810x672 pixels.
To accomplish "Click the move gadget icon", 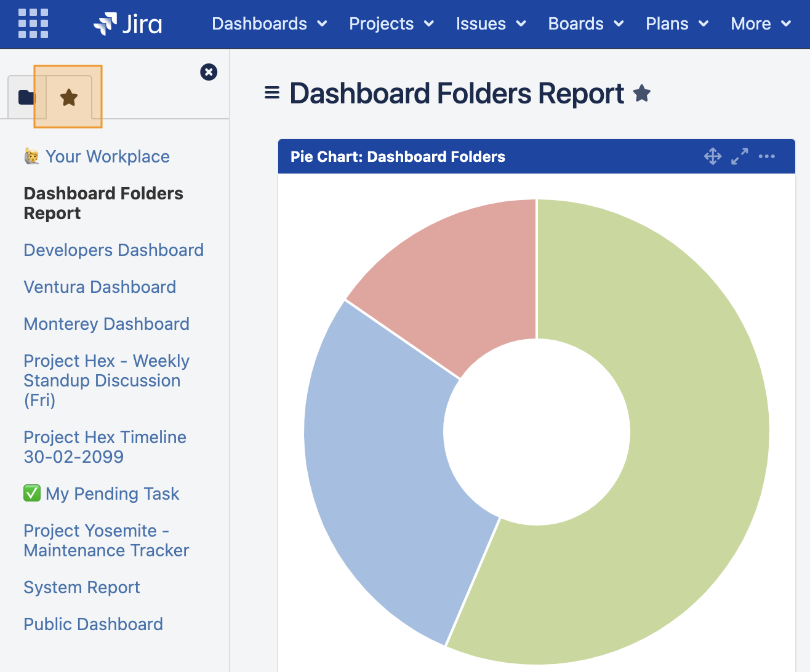I will pos(713,156).
